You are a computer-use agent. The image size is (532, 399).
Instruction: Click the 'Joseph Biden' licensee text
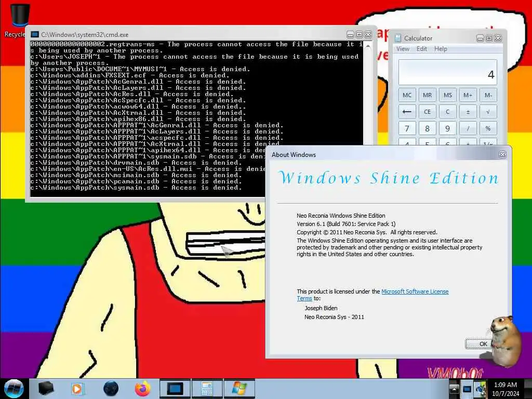click(321, 308)
